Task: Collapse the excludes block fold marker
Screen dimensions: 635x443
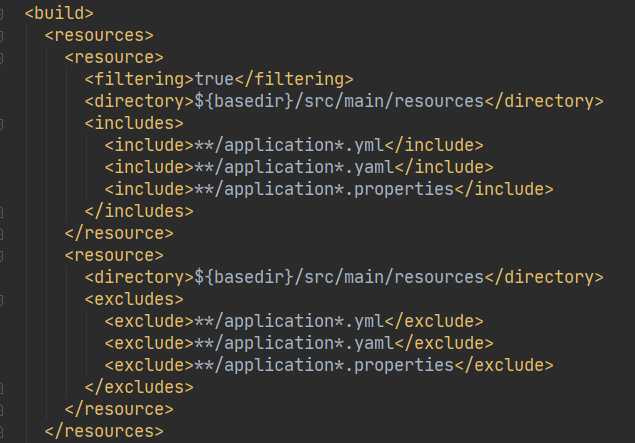Action: 1,300
